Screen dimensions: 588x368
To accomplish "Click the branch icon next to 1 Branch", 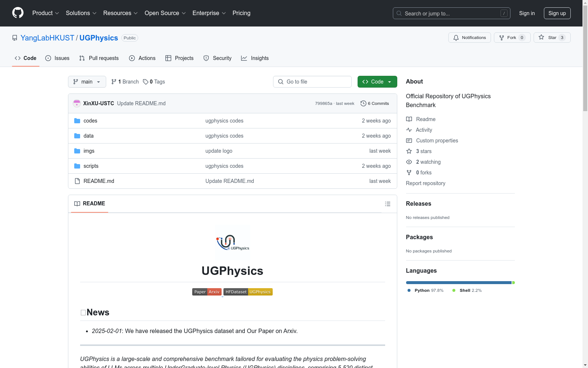I will [x=114, y=82].
